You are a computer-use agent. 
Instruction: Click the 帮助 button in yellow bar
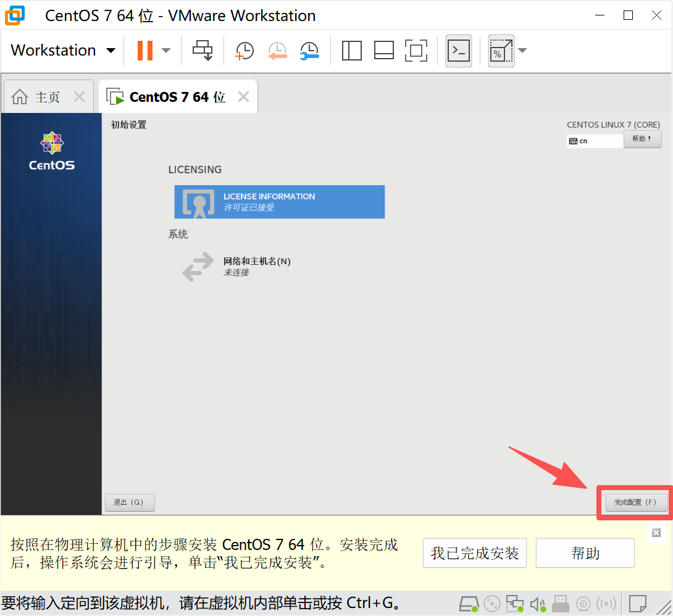(585, 553)
